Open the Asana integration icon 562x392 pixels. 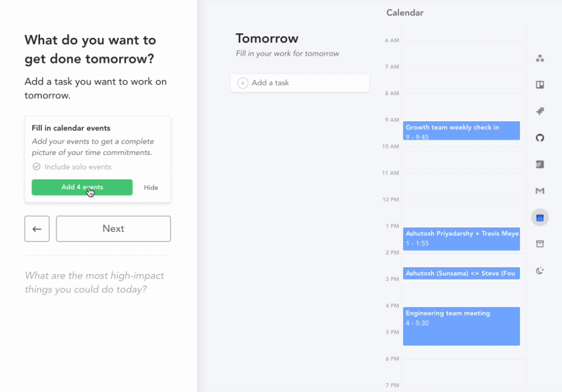point(540,58)
